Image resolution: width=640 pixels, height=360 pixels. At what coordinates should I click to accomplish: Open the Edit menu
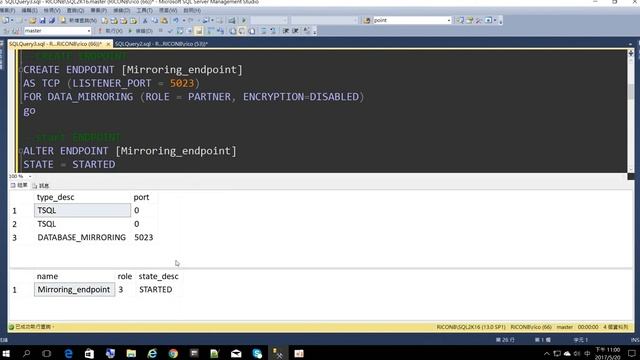29,10
